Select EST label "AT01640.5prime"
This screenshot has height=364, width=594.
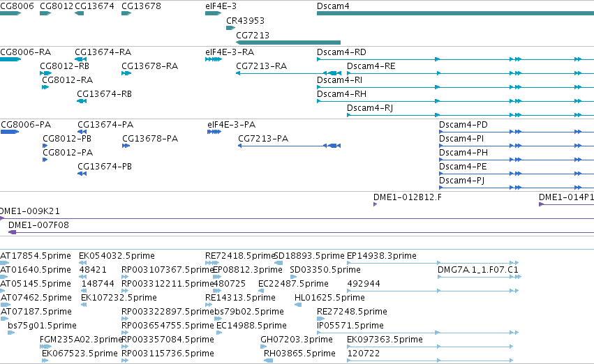coord(36,270)
